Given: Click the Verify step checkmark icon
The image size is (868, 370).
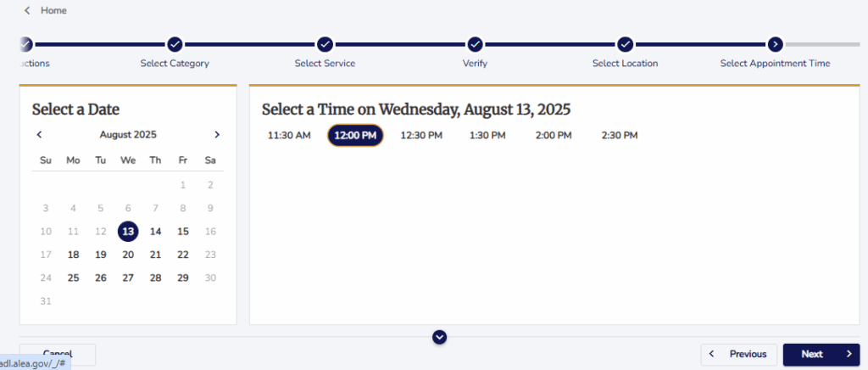Looking at the screenshot, I should point(475,44).
